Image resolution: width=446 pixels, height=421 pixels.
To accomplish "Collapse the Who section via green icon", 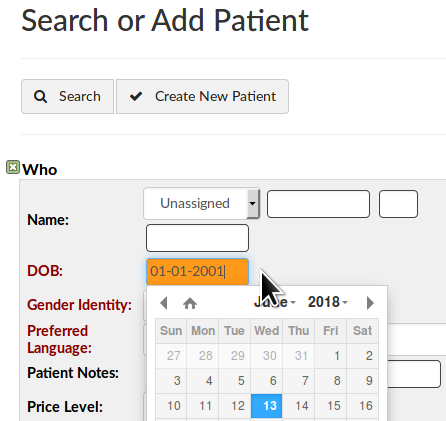I will (x=13, y=167).
